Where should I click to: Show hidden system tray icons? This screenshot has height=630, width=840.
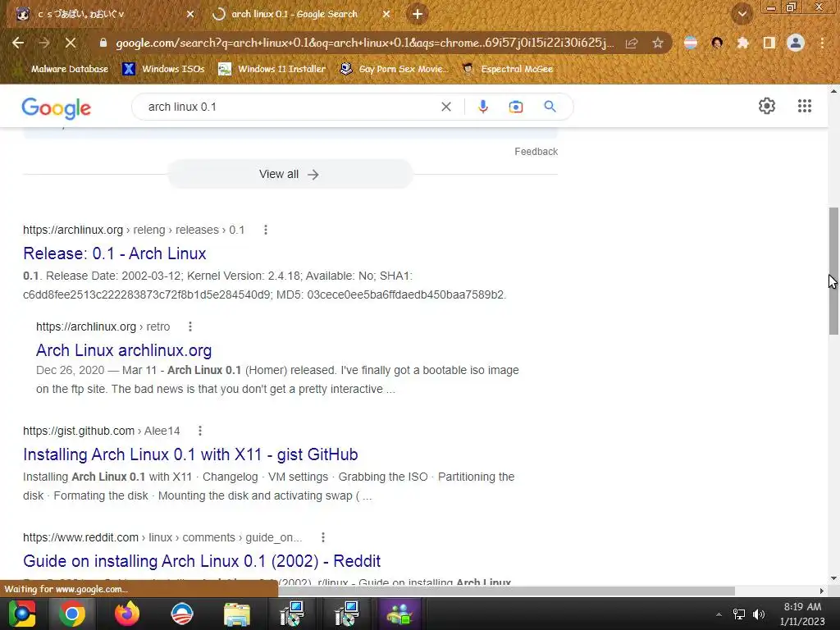(719, 614)
